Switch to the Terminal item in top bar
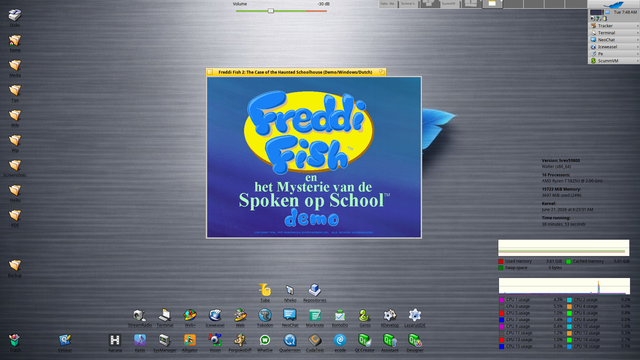 pos(408,4)
